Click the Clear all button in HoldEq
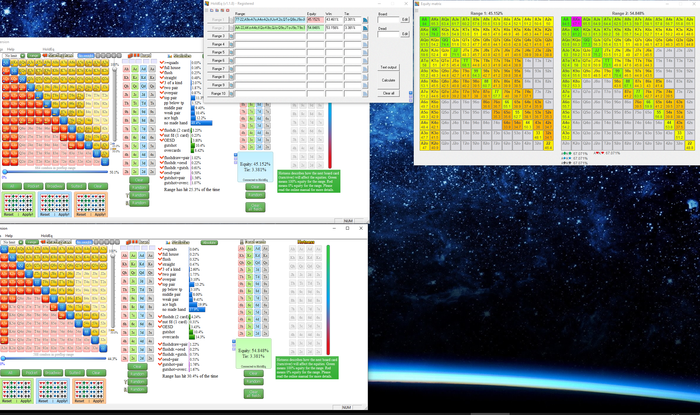 388,93
